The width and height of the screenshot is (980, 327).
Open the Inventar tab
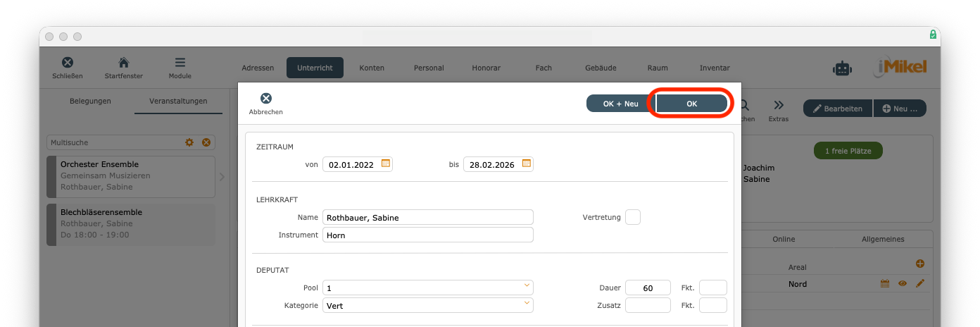pyautogui.click(x=715, y=68)
